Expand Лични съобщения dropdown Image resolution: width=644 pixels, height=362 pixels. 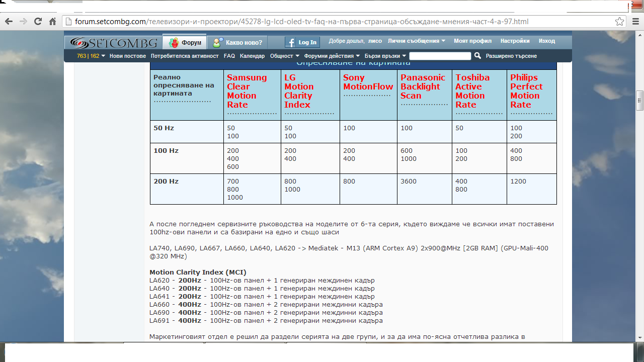(x=417, y=41)
